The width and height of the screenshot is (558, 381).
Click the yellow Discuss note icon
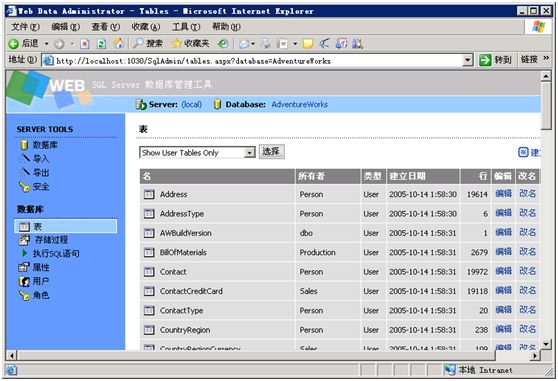pyautogui.click(x=308, y=44)
